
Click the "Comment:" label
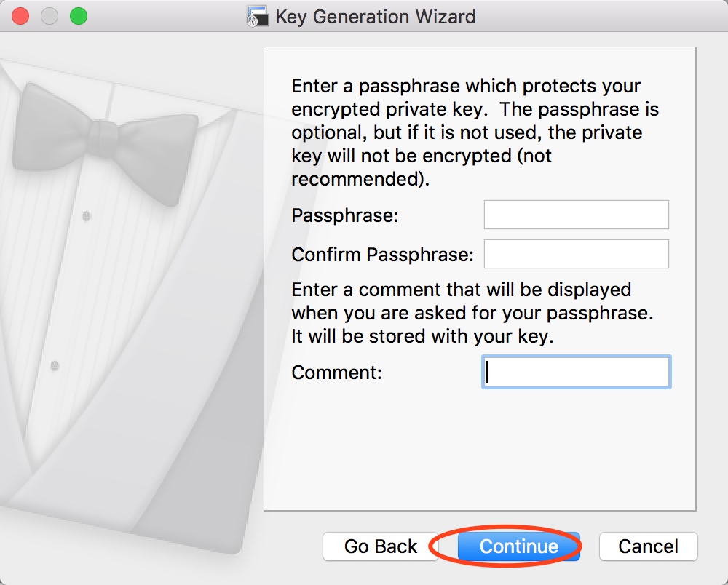tap(336, 373)
